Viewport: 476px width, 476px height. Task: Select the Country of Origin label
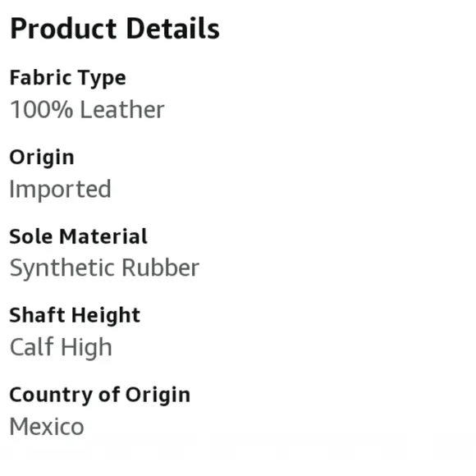click(x=100, y=395)
